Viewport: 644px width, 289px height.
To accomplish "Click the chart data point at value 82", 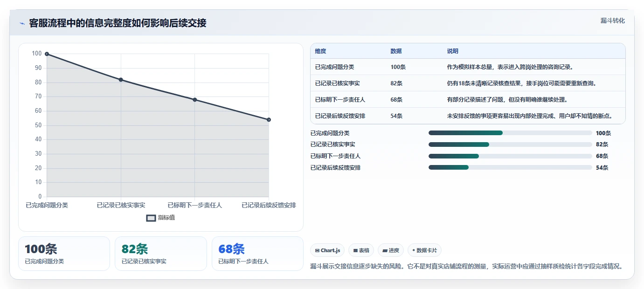I will click(x=121, y=80).
